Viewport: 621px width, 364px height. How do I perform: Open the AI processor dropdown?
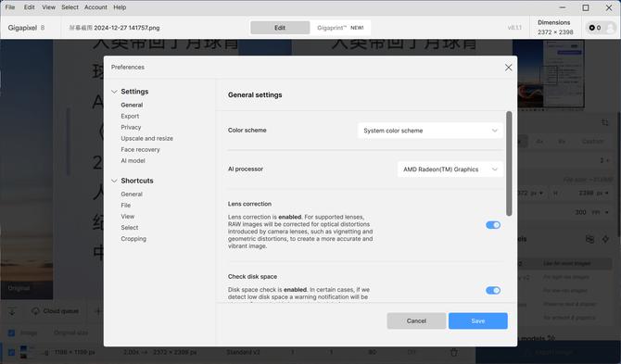450,169
